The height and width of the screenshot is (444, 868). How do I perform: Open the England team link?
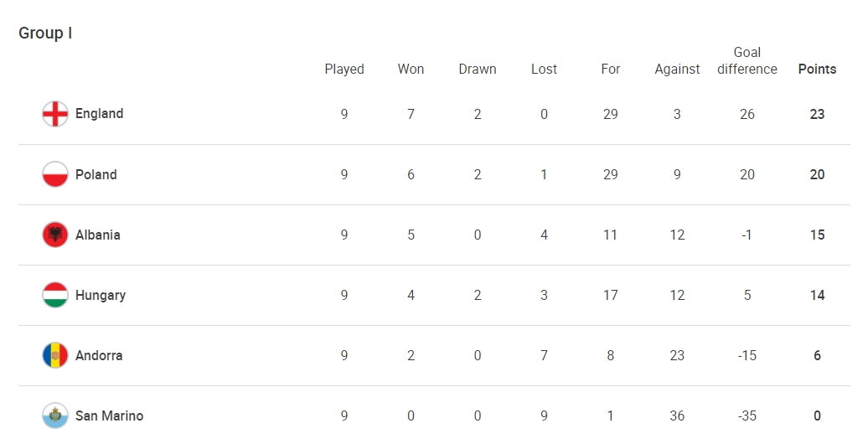click(99, 113)
